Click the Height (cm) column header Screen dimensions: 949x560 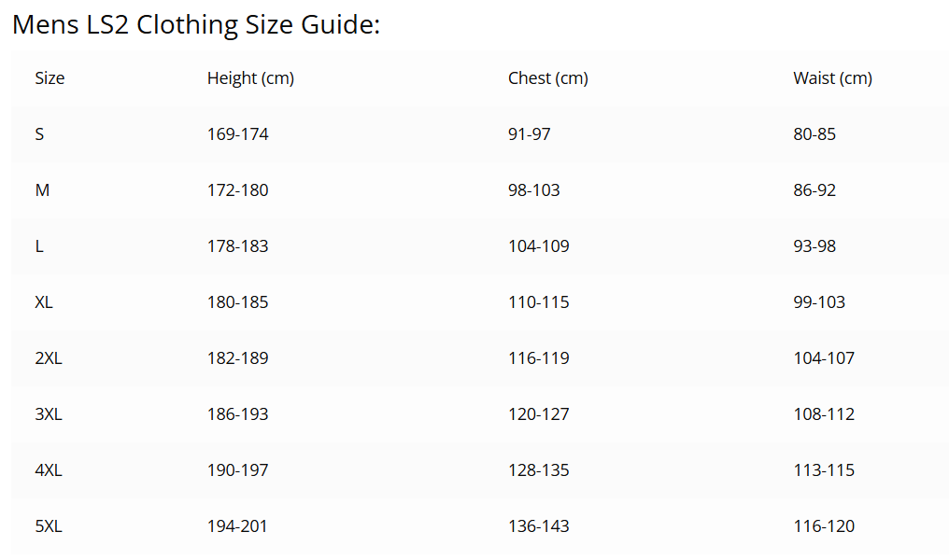pyautogui.click(x=250, y=78)
